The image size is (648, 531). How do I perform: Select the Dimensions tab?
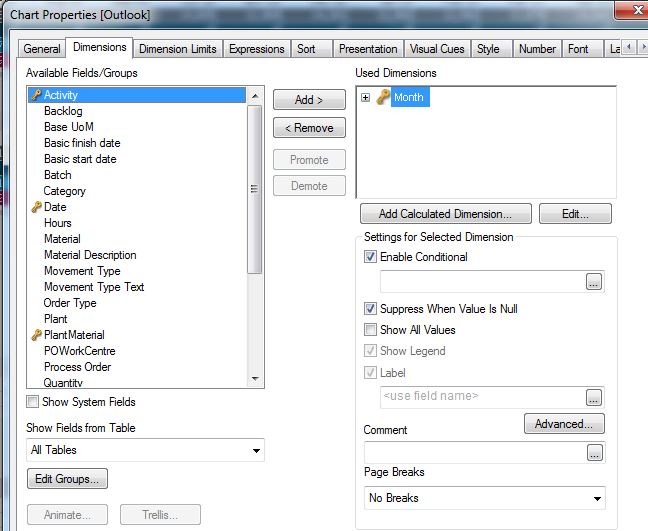(x=100, y=48)
